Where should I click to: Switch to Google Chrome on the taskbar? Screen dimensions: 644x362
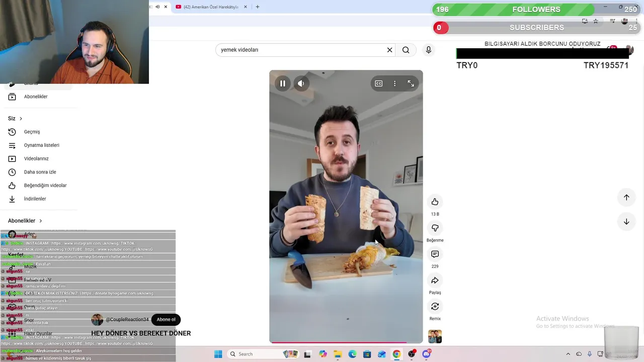click(396, 354)
